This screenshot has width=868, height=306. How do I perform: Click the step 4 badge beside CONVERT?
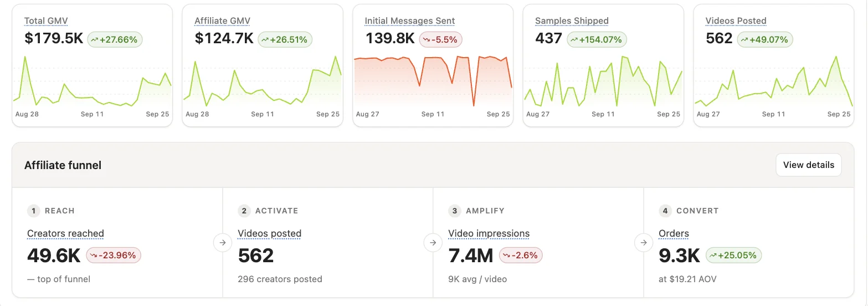(x=665, y=211)
